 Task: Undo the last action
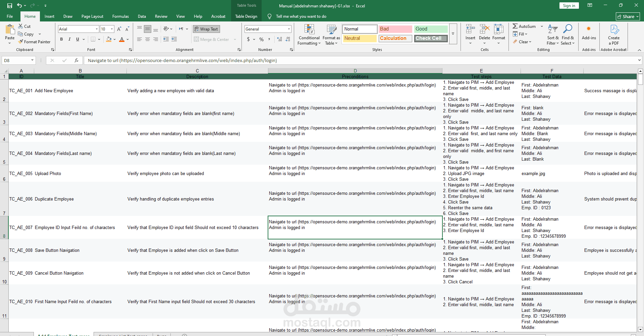[x=19, y=6]
